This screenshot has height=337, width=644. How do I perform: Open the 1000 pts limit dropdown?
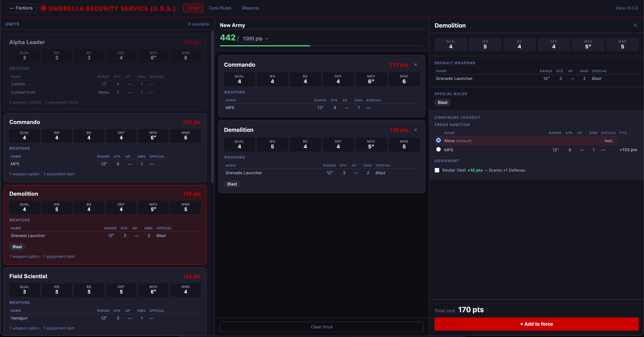[x=256, y=39]
